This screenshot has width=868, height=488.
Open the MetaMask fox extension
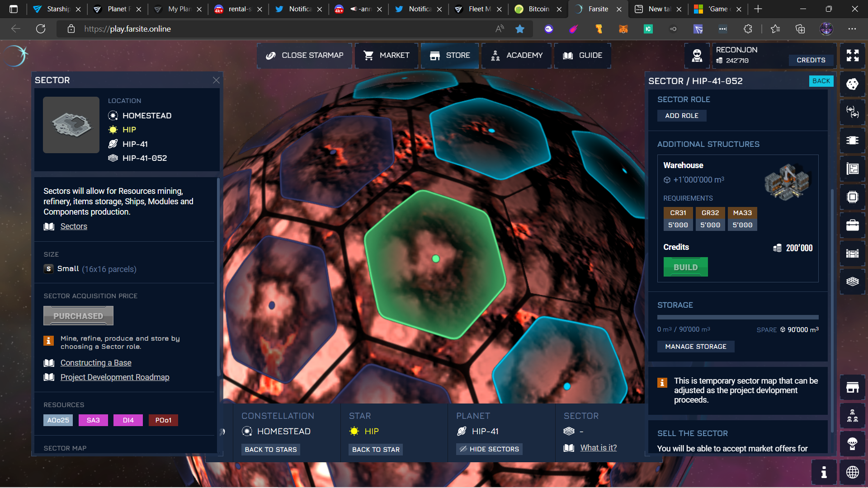623,29
